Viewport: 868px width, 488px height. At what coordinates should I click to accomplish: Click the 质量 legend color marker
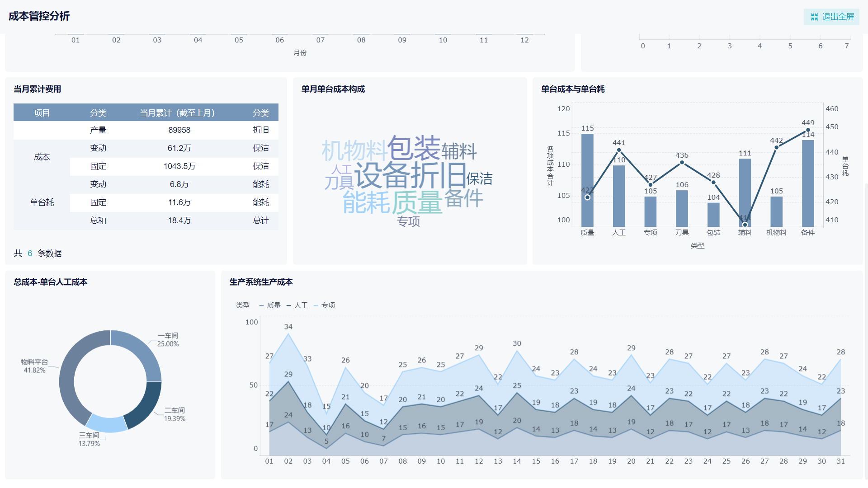(261, 305)
